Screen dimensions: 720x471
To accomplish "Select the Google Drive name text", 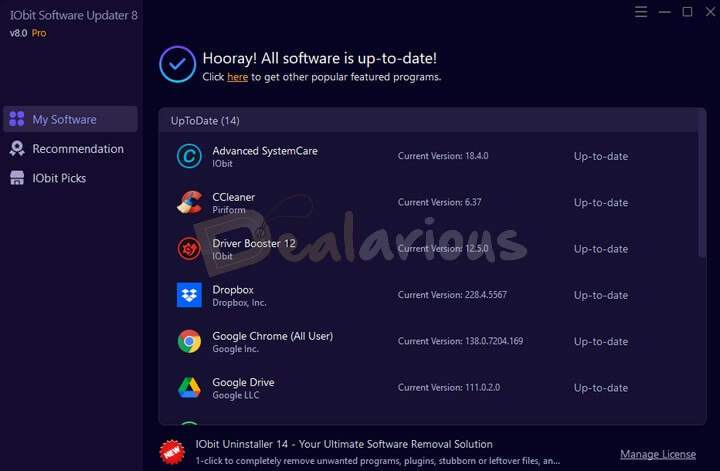I will tap(243, 382).
